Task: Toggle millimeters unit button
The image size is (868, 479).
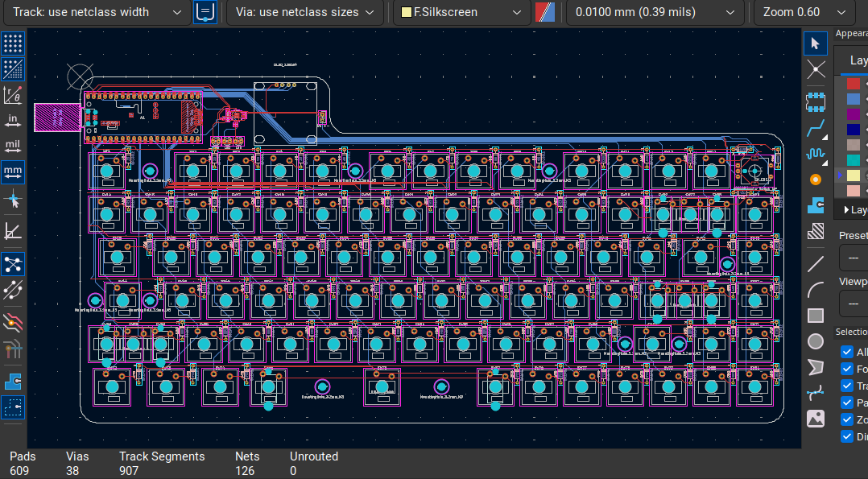Action: click(13, 172)
